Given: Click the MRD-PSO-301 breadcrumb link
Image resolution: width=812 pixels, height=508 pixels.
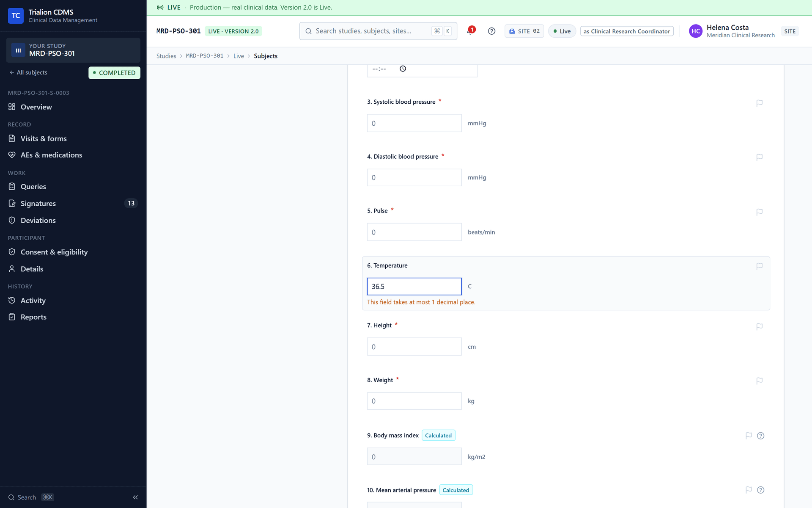Looking at the screenshot, I should coord(205,56).
